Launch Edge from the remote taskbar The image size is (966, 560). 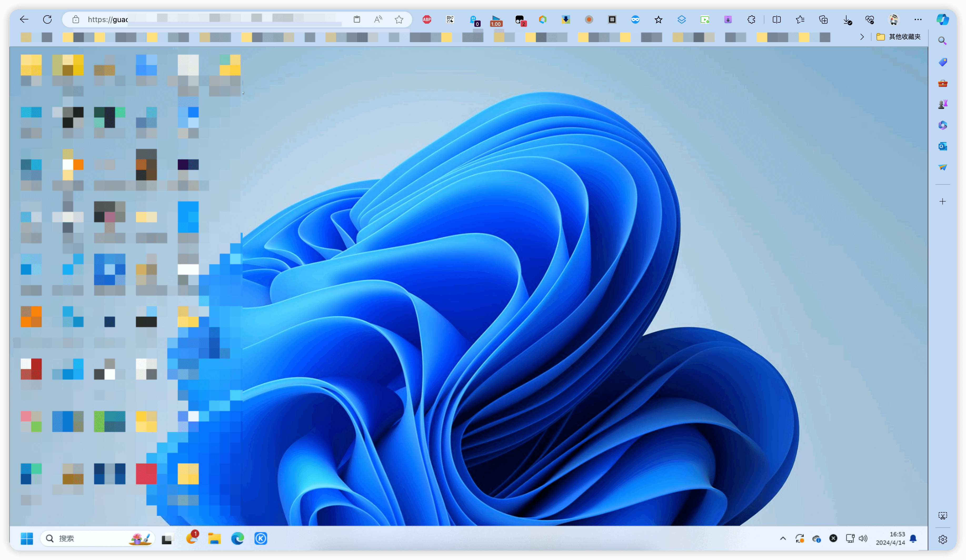[x=238, y=538]
